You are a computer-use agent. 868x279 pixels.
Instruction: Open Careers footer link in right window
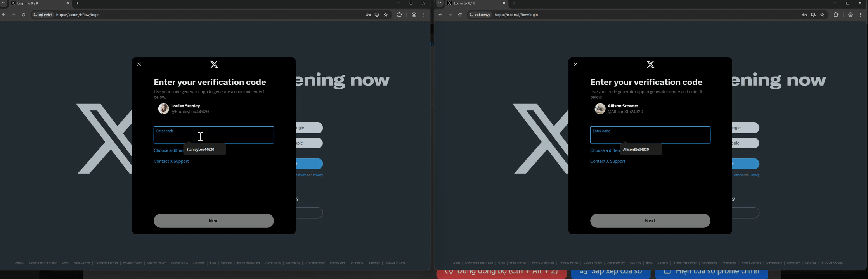click(x=663, y=263)
